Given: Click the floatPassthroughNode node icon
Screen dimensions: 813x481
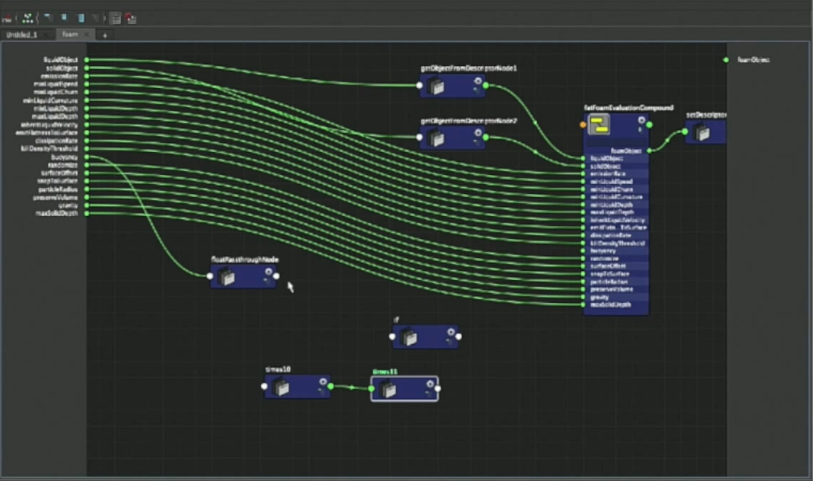Looking at the screenshot, I should tap(228, 277).
